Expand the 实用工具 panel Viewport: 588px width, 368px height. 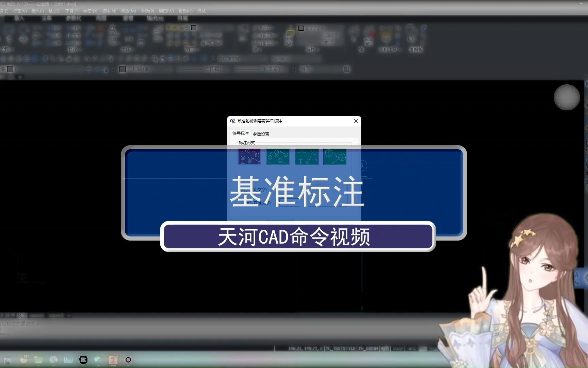(x=390, y=50)
